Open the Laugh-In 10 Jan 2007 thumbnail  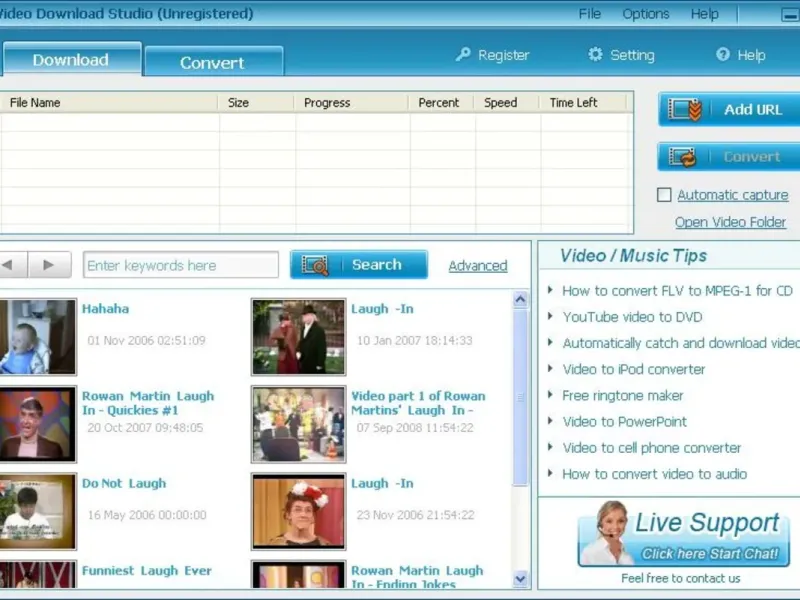pos(298,337)
